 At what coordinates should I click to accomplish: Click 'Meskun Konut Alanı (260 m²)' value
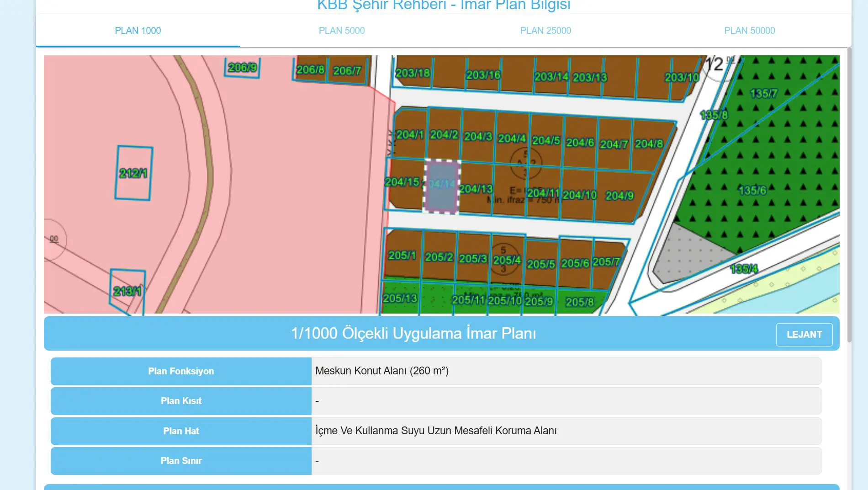click(x=382, y=371)
